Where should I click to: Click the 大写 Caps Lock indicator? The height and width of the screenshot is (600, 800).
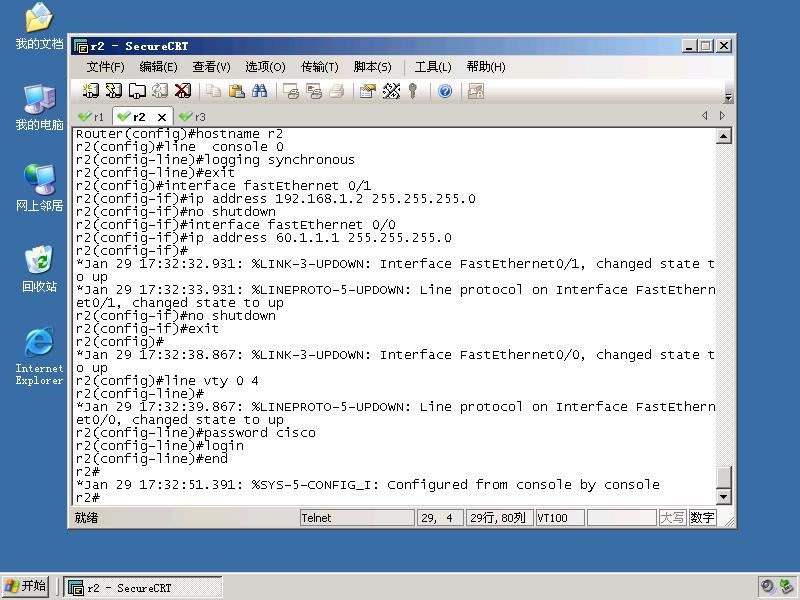[672, 518]
